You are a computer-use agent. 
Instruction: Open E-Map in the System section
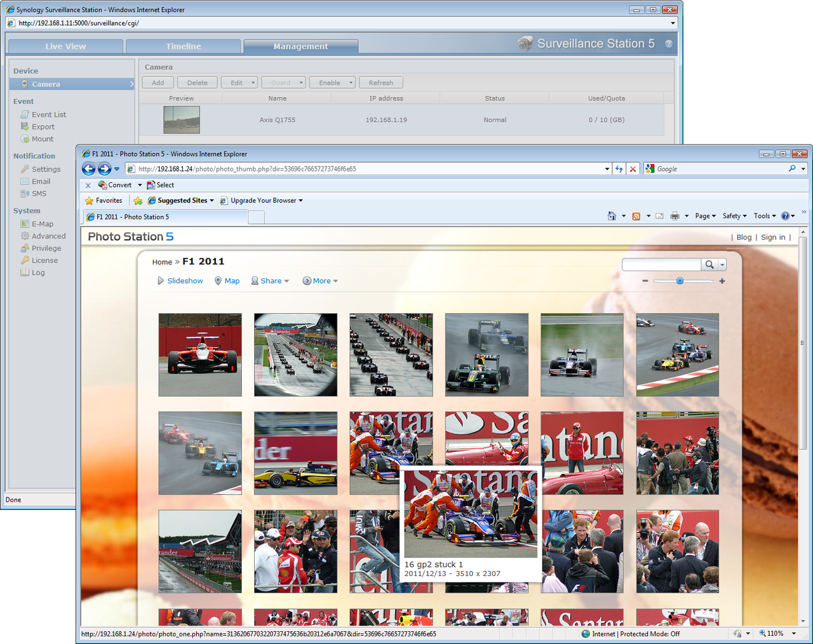click(x=37, y=224)
